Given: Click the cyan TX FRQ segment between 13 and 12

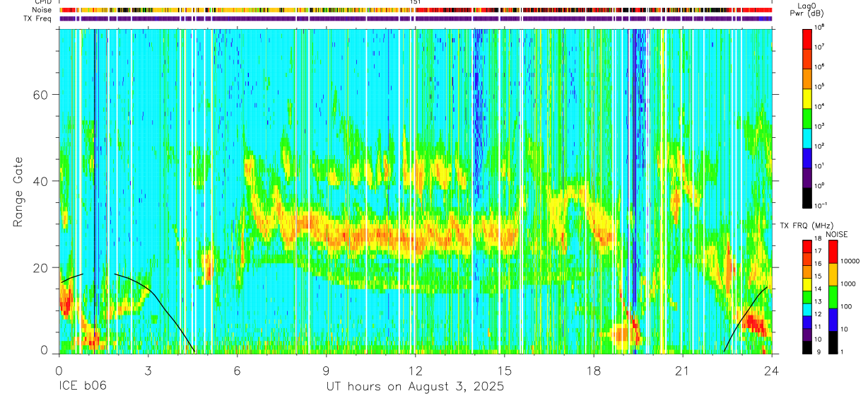Looking at the screenshot, I should click(807, 309).
